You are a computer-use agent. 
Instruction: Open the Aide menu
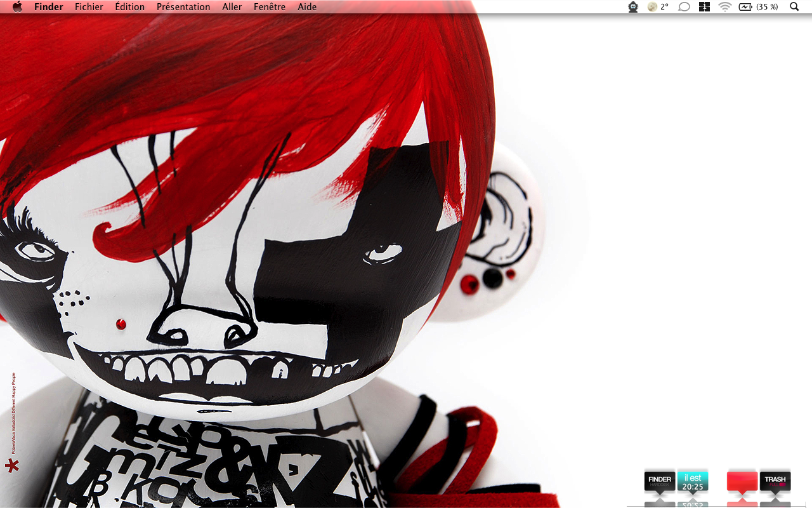307,7
